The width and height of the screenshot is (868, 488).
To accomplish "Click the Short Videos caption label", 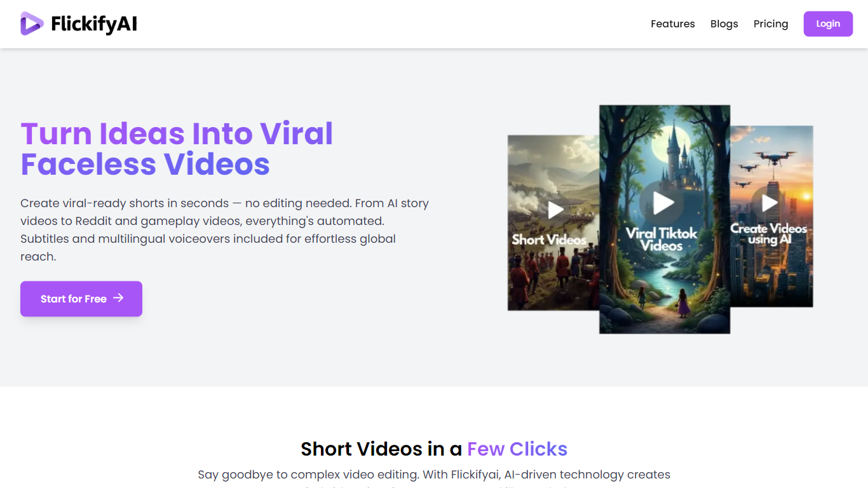I will 549,240.
